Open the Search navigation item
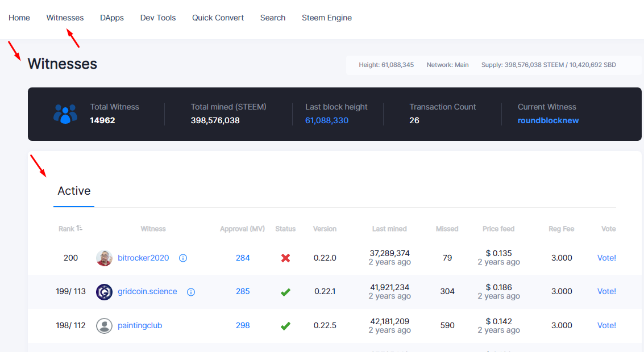 [x=273, y=18]
